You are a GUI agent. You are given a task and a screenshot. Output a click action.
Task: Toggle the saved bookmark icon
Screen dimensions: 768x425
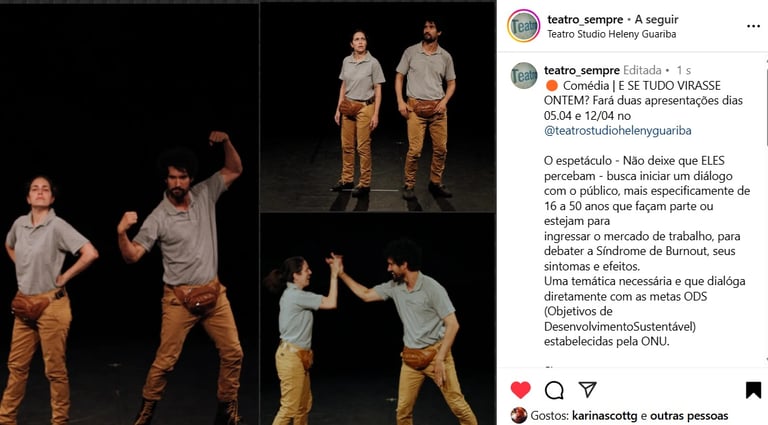pyautogui.click(x=753, y=390)
